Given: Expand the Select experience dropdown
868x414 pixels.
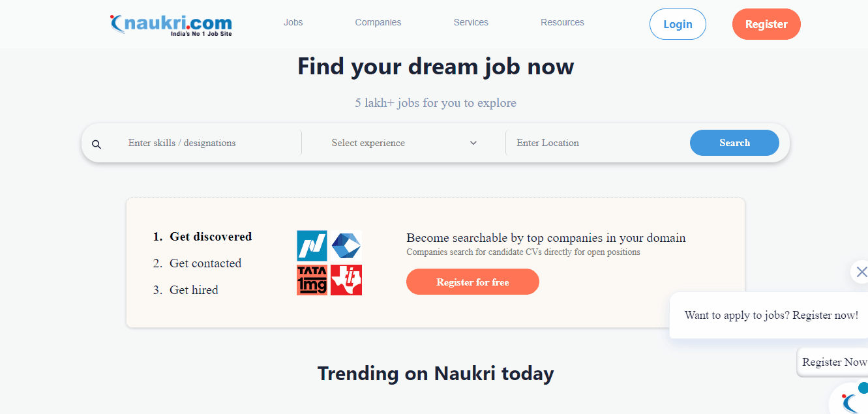Looking at the screenshot, I should point(404,143).
